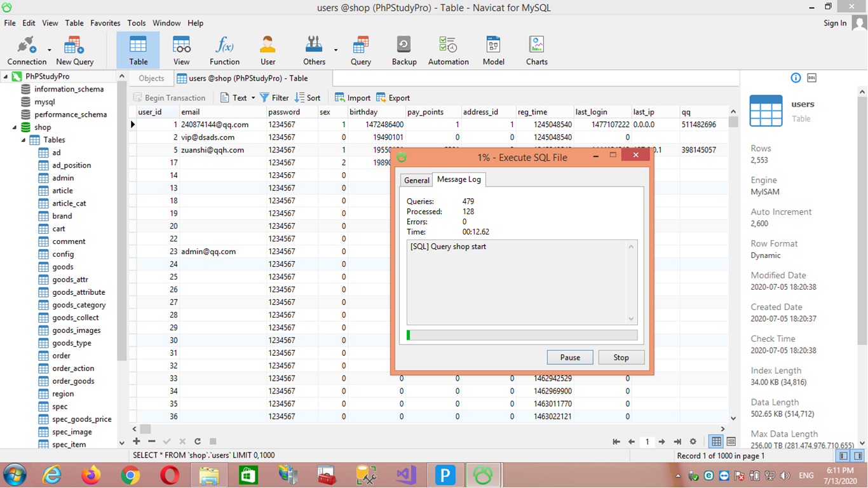Viewport: 868px width, 488px height.
Task: Launch Google Chrome from the taskbar
Action: (130, 475)
